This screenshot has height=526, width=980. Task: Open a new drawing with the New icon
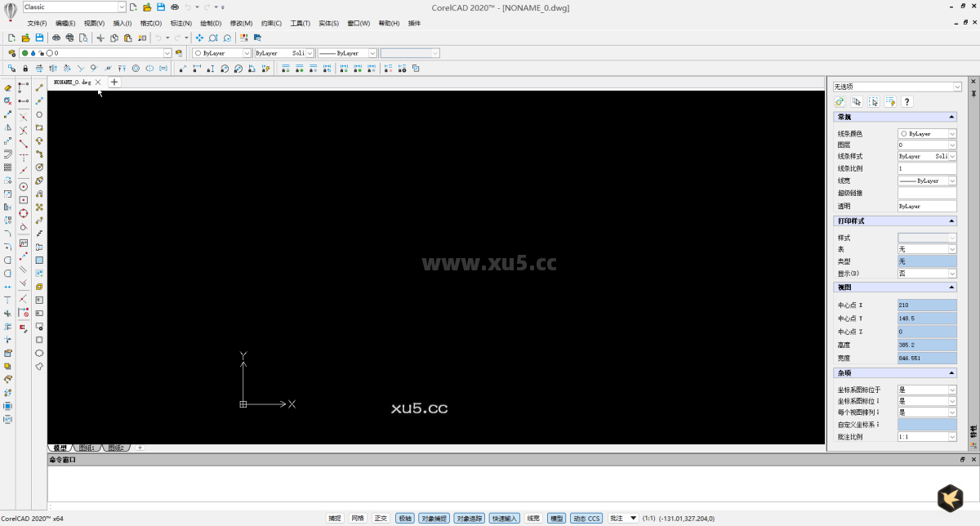click(x=11, y=38)
